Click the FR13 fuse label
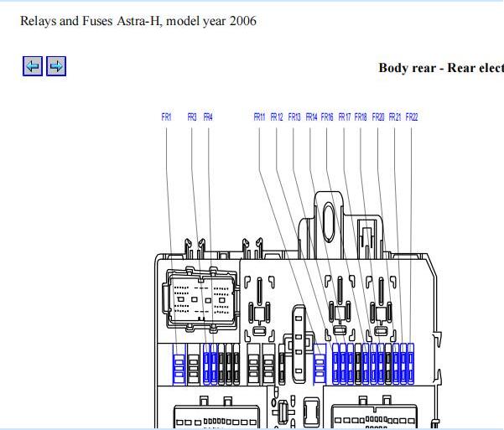This screenshot has height=430, width=504. coord(294,117)
